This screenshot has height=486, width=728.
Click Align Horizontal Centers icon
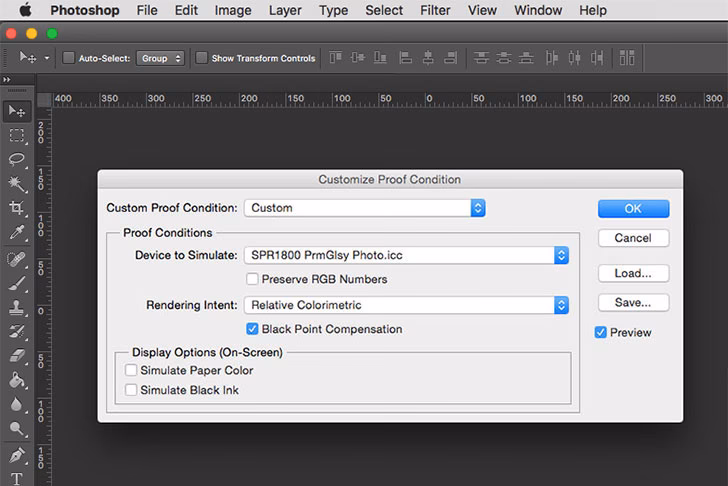(x=428, y=58)
